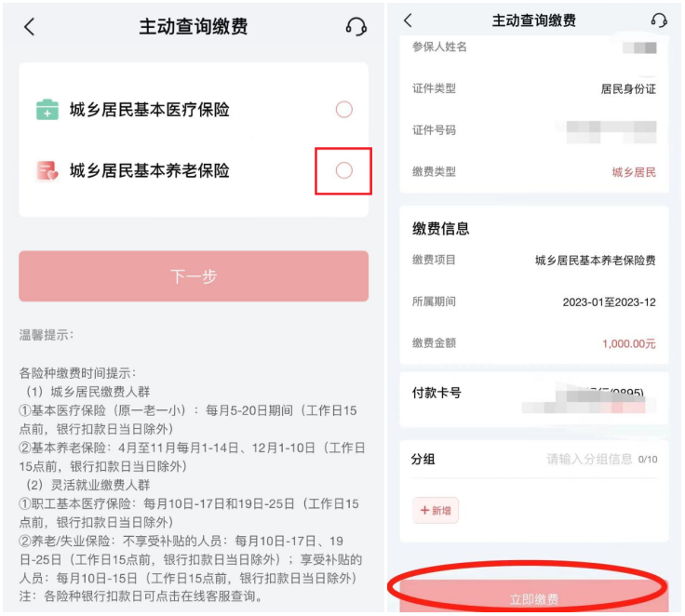Go back from right payment details screen
The image size is (685, 616).
408,20
